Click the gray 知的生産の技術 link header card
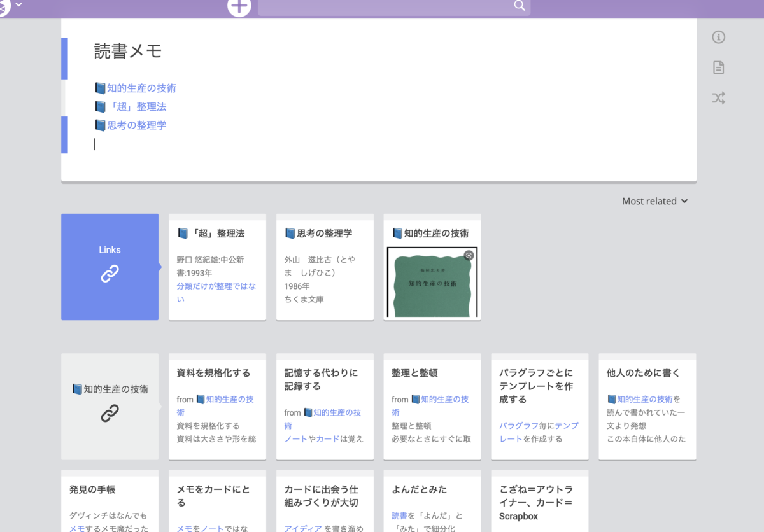This screenshot has width=764, height=532. pos(110,407)
